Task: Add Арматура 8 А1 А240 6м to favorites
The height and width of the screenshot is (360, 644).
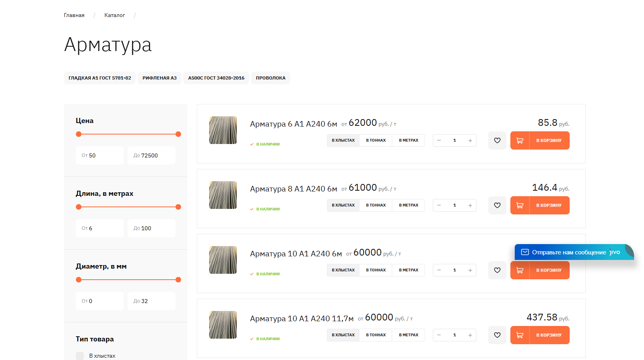Action: (x=497, y=205)
